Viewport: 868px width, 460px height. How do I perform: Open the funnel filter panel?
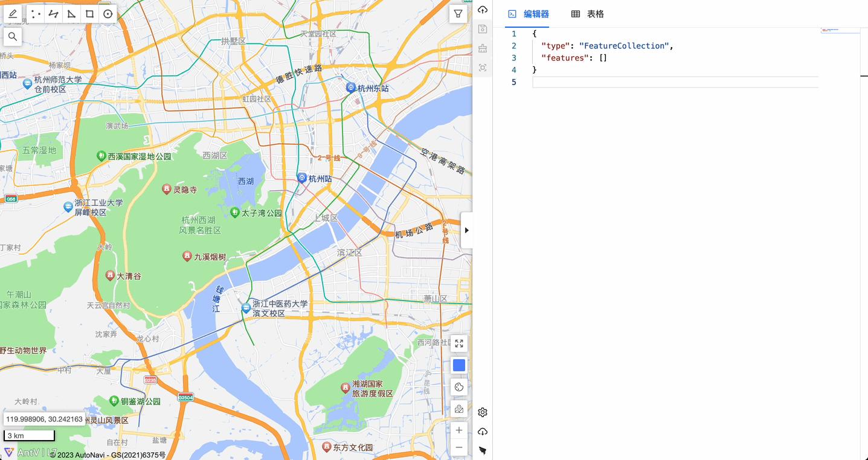tap(457, 13)
